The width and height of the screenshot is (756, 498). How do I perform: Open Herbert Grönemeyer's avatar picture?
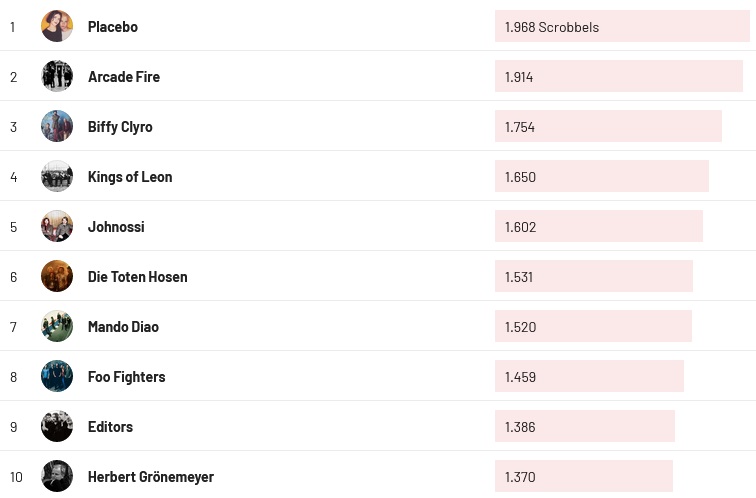point(57,476)
